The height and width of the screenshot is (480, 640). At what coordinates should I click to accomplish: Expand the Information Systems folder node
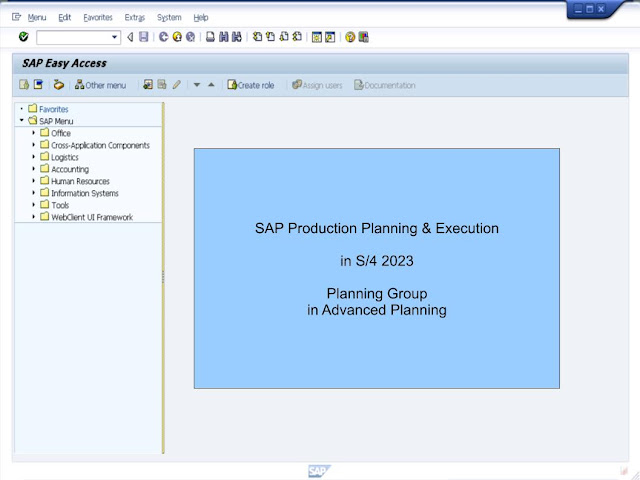pyautogui.click(x=33, y=193)
